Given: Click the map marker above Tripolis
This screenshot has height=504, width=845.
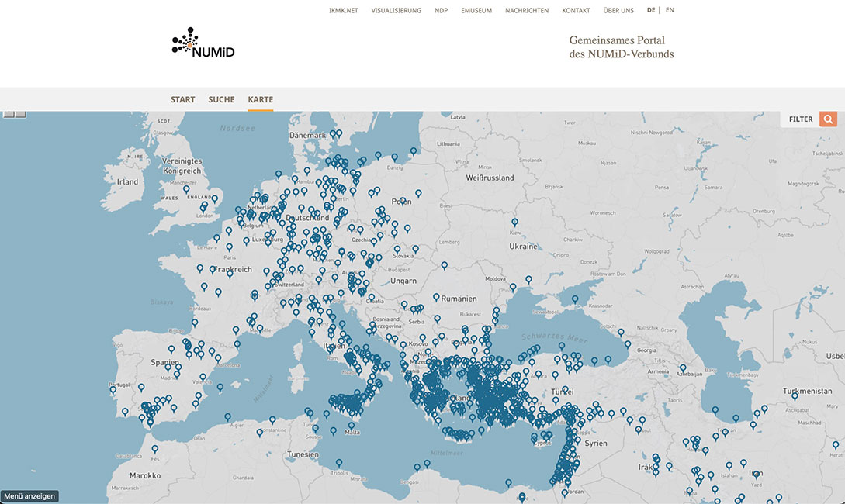Looking at the screenshot, I should [x=339, y=463].
